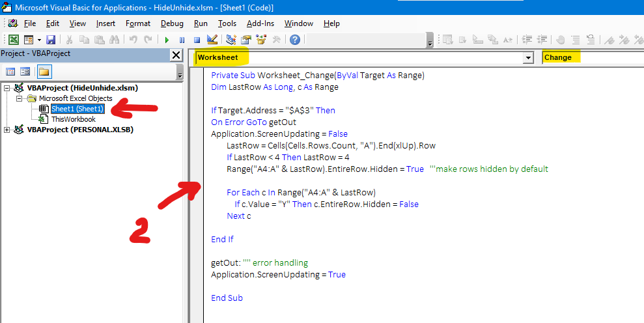Click the Uncomment Block icon
This screenshot has width=644, height=323.
pos(591,40)
